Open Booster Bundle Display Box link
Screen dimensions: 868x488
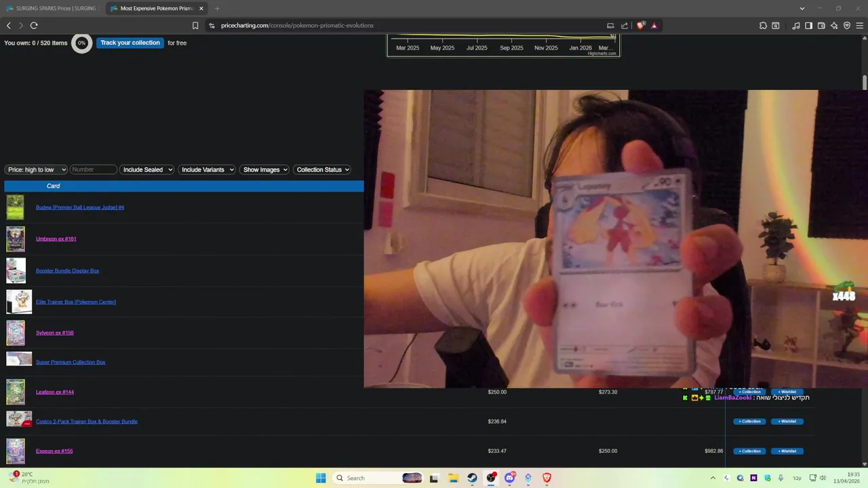pyautogui.click(x=67, y=270)
